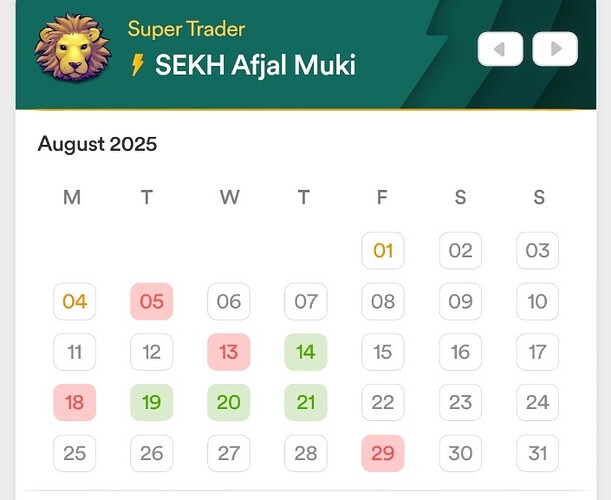The height and width of the screenshot is (500, 611).
Task: Click date 25 in the last row
Action: [75, 453]
